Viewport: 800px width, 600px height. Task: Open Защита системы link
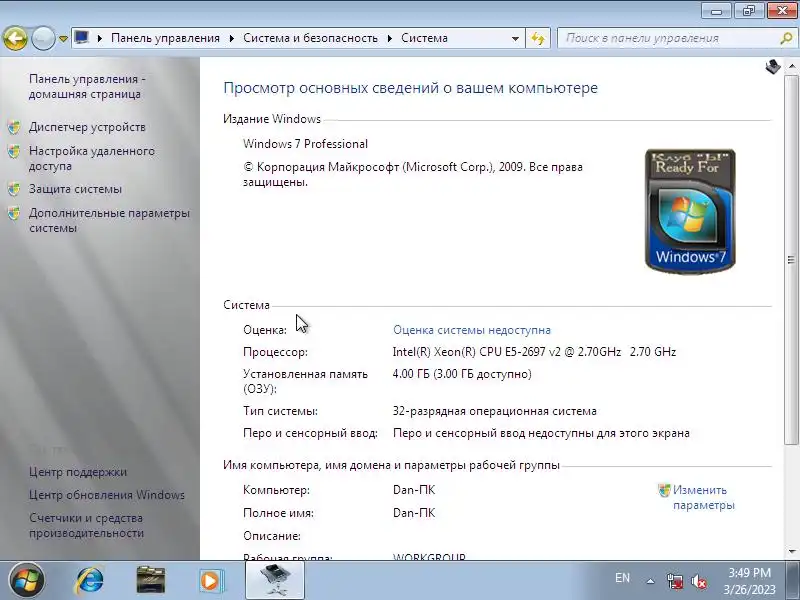pos(76,189)
